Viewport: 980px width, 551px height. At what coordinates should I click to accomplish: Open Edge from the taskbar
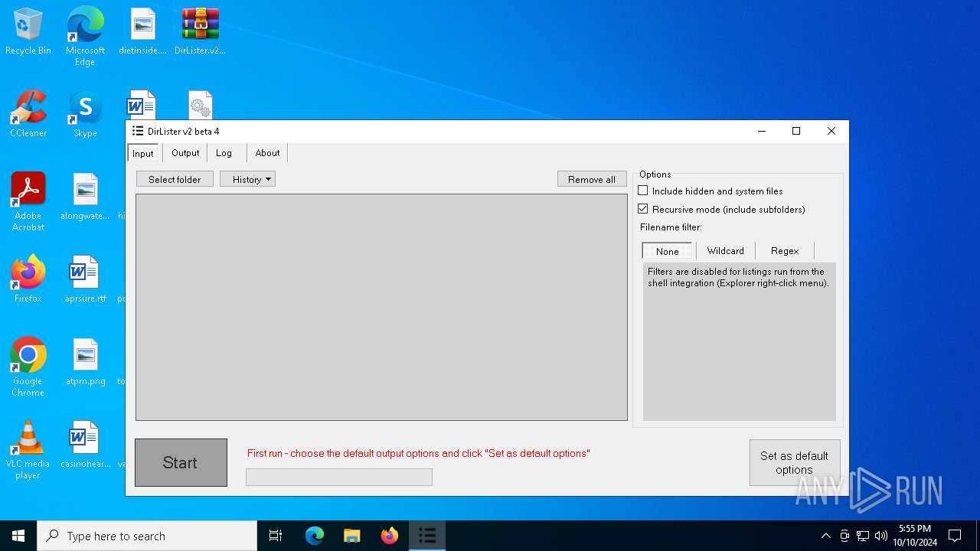[x=315, y=536]
